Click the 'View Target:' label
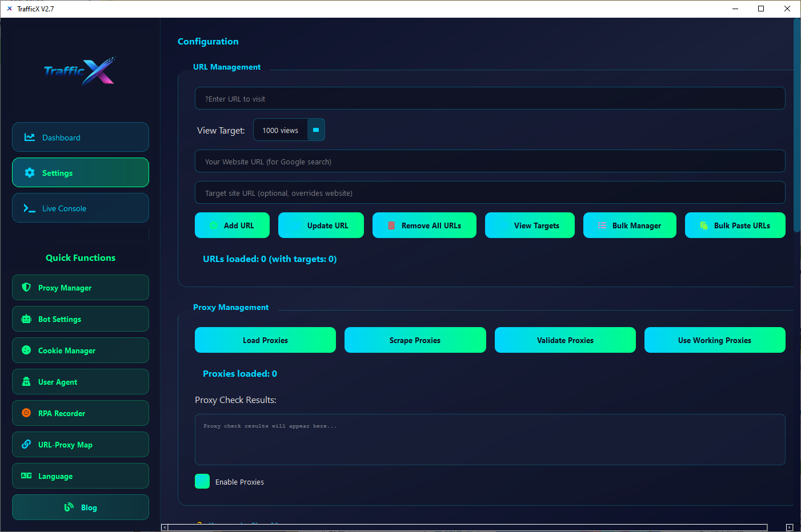Image resolution: width=801 pixels, height=532 pixels. click(x=221, y=130)
